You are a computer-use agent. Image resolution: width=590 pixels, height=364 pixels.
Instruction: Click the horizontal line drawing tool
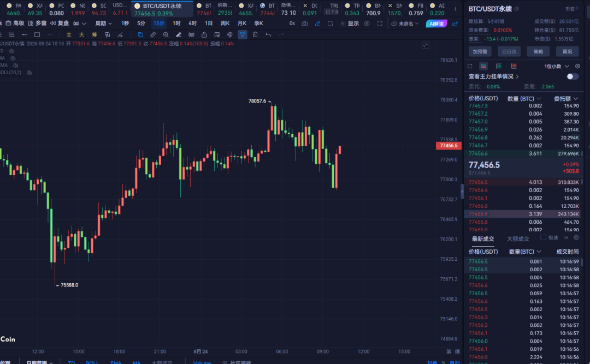tap(24, 34)
